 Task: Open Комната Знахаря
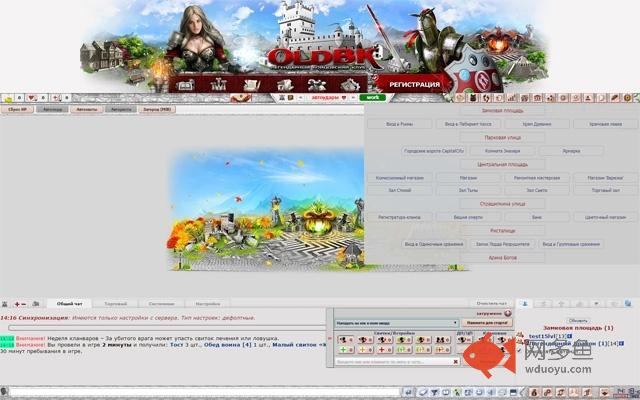(502, 151)
